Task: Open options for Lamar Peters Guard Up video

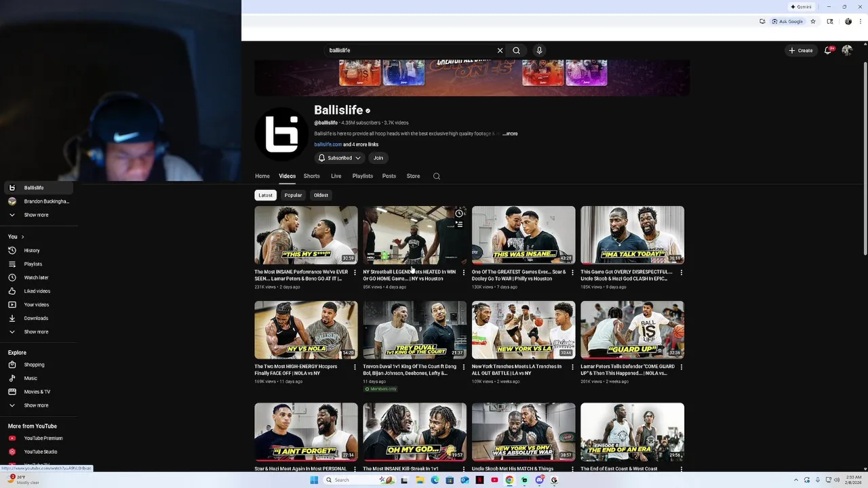Action: click(681, 367)
